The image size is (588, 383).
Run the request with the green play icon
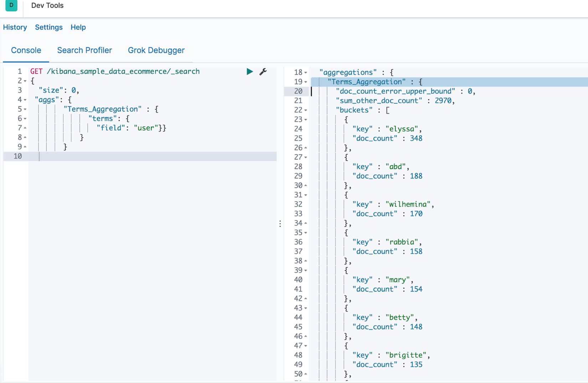[x=249, y=72]
